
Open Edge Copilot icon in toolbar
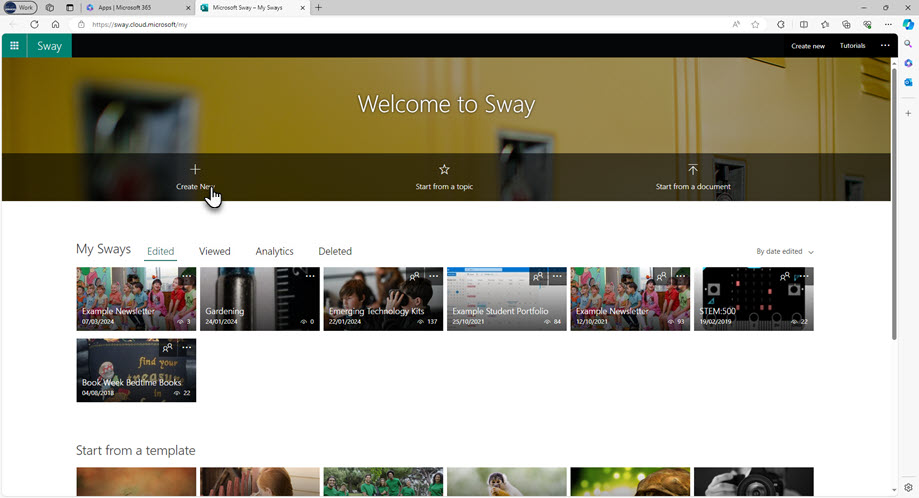click(x=908, y=25)
